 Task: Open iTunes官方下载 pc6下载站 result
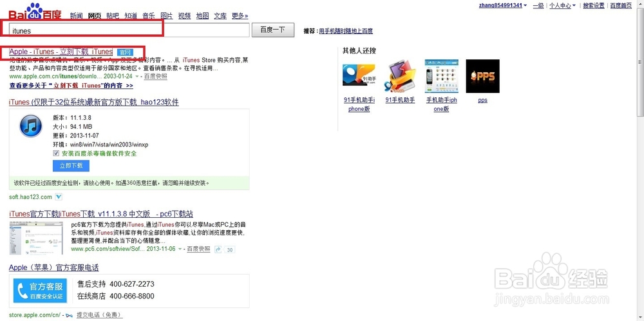[x=101, y=214]
